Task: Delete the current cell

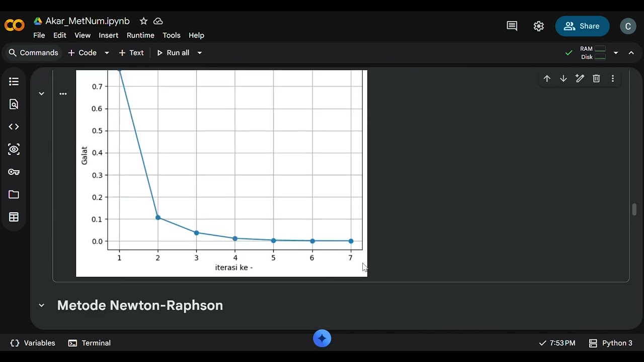Action: coord(596,78)
